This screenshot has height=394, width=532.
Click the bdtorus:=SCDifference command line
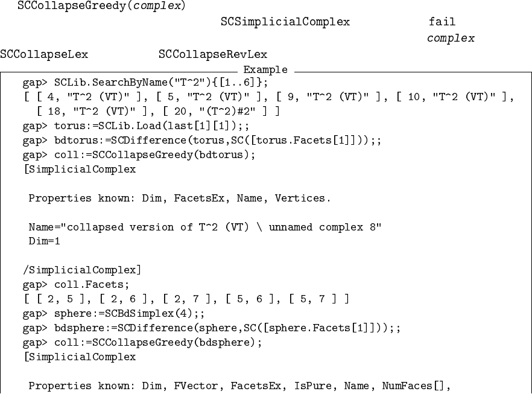click(202, 141)
